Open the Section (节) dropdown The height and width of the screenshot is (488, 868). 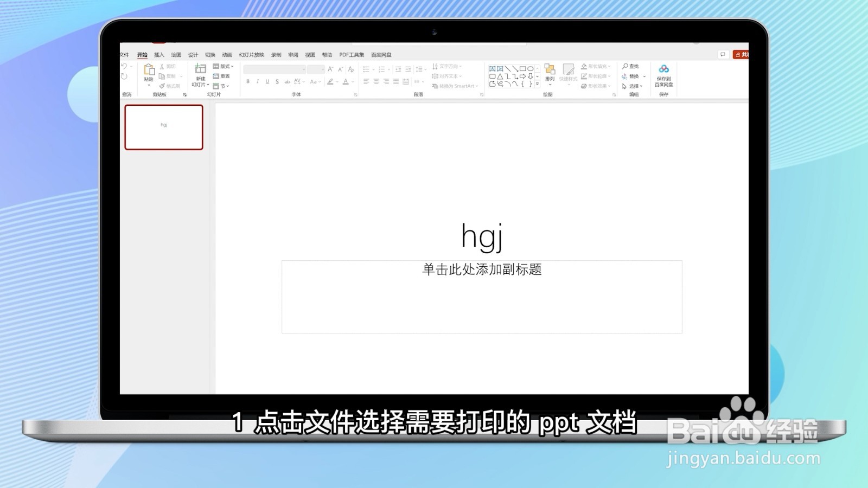[x=221, y=86]
